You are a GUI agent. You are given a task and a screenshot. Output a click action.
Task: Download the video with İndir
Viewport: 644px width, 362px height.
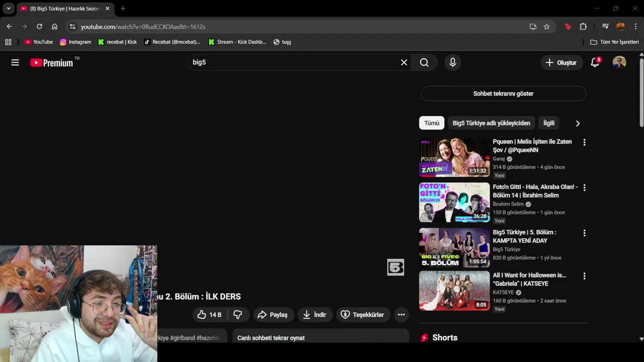pyautogui.click(x=315, y=315)
